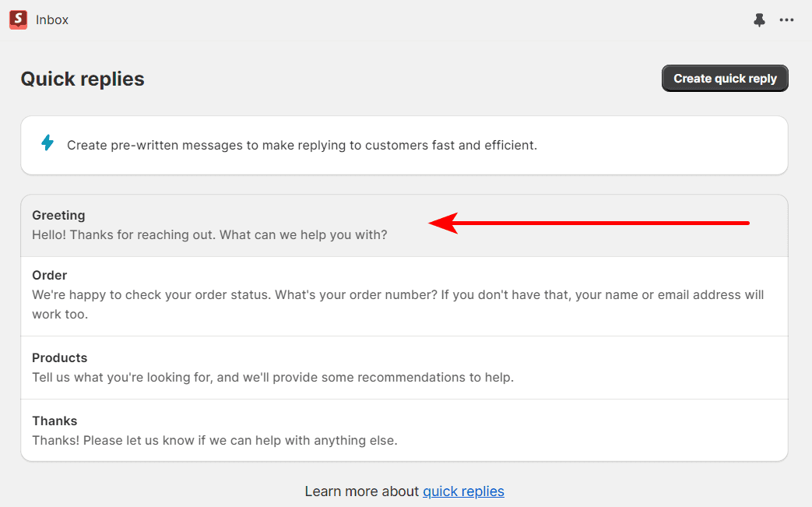Viewport: 812px width, 507px height.
Task: Click the Quick replies page title
Action: 82,79
